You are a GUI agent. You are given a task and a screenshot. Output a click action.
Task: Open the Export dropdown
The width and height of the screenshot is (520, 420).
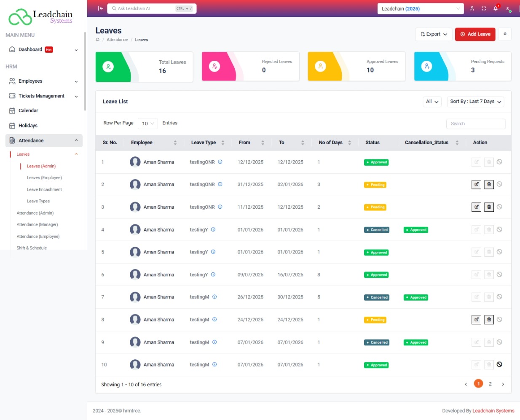point(434,34)
